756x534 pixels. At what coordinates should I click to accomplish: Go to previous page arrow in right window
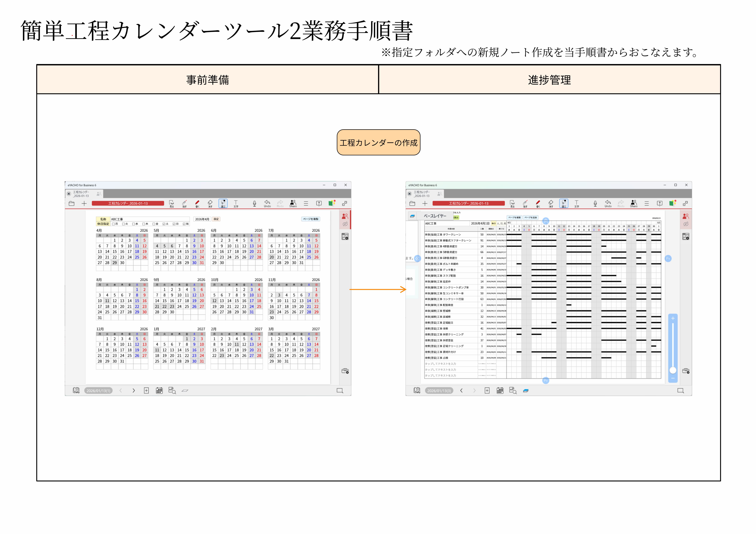(x=461, y=390)
